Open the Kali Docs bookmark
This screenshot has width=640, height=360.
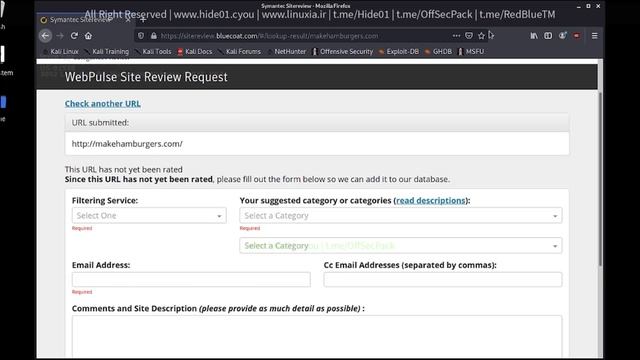tap(195, 51)
